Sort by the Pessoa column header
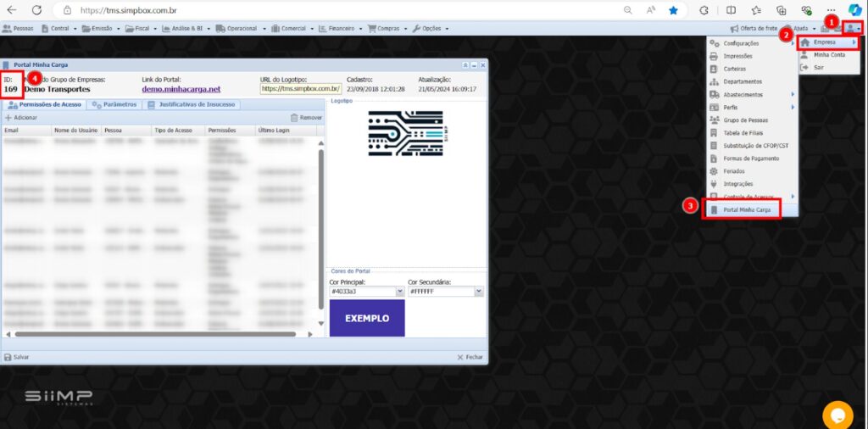868x429 pixels. pos(125,130)
